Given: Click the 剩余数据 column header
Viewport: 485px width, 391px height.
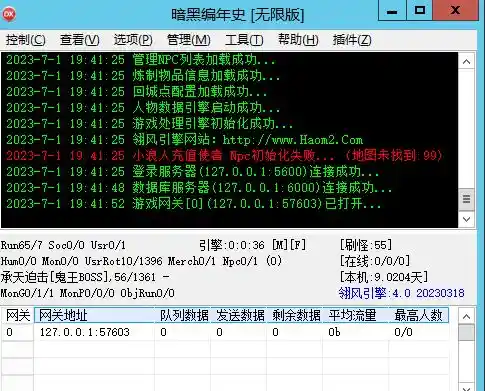Looking at the screenshot, I should tap(295, 315).
